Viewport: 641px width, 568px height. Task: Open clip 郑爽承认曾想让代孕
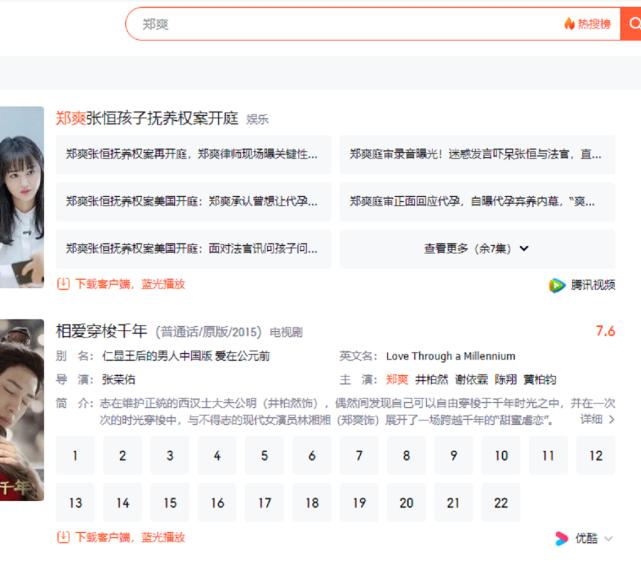click(x=193, y=201)
